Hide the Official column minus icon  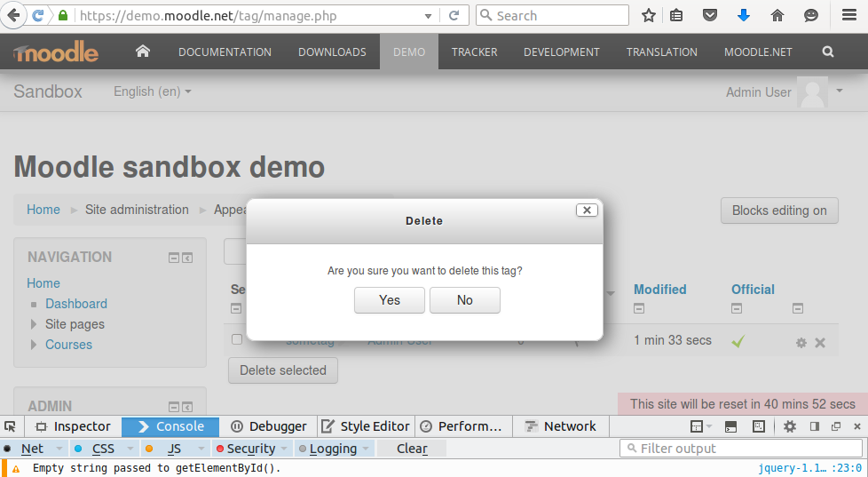[x=737, y=308]
